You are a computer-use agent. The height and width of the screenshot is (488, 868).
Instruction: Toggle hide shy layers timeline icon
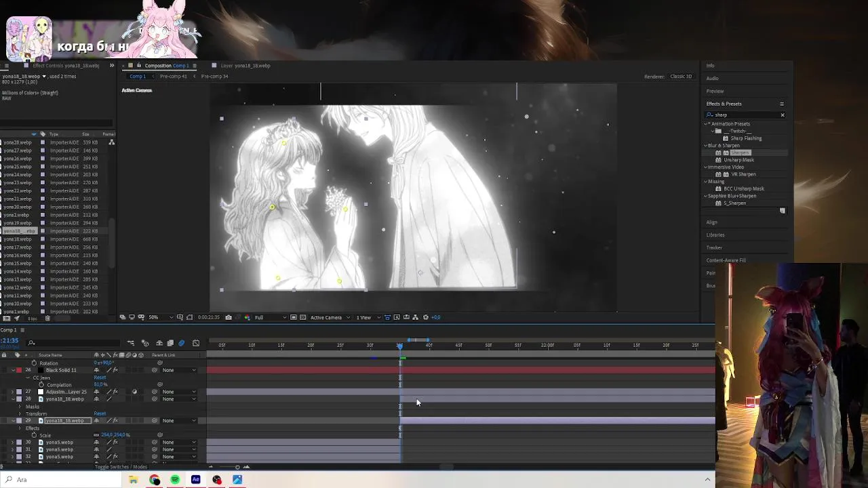(x=159, y=344)
